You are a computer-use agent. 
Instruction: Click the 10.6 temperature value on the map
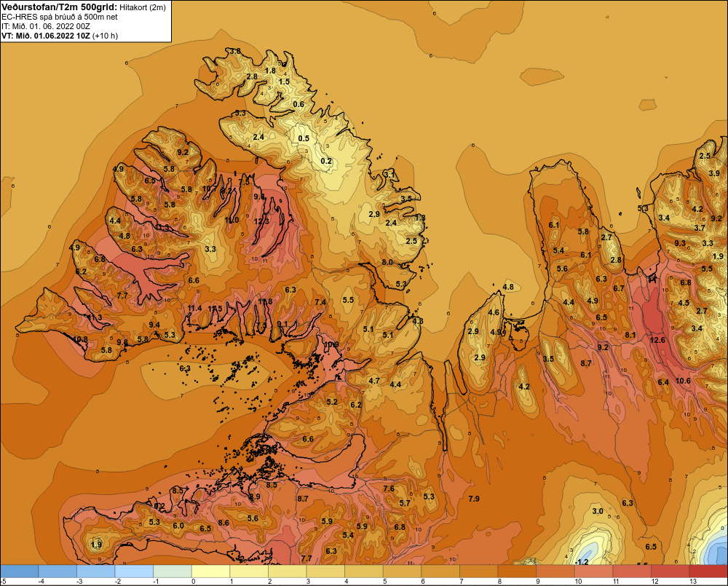click(683, 381)
